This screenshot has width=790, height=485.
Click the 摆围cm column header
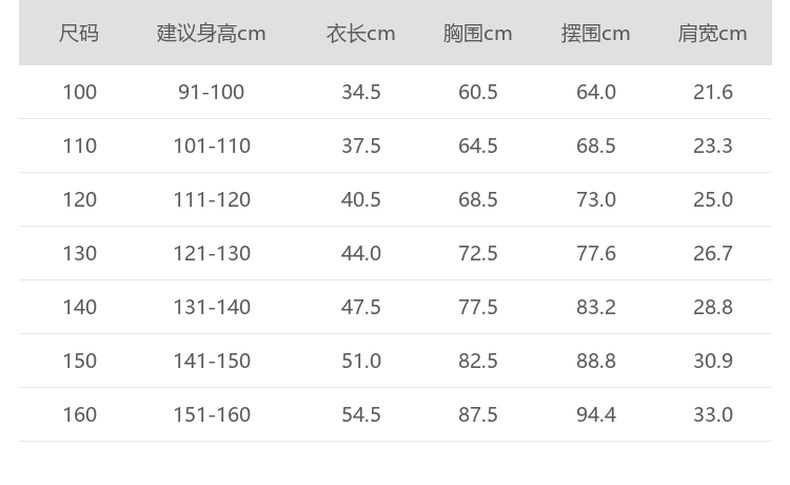click(x=596, y=33)
